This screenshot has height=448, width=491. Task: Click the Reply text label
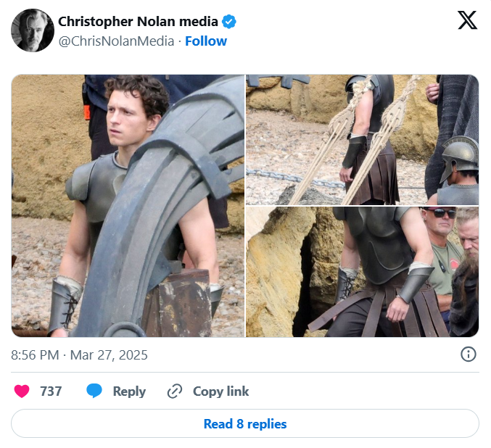coord(129,391)
